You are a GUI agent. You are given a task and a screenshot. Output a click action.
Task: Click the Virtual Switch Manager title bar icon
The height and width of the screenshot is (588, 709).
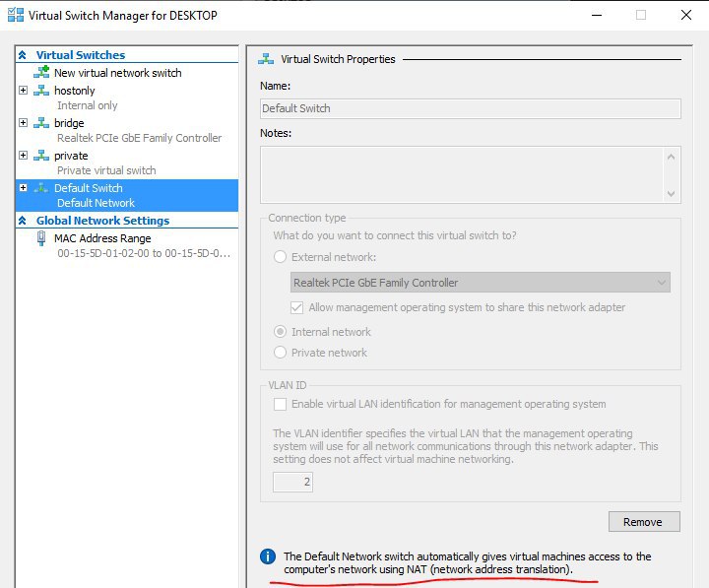[x=16, y=15]
